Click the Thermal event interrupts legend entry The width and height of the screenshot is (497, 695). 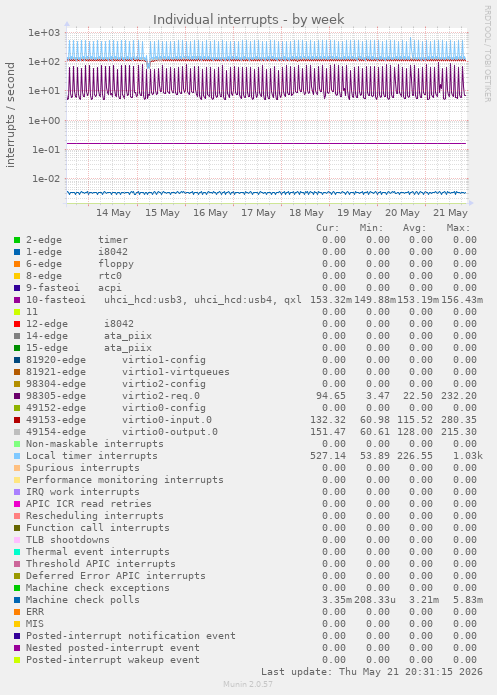coord(98,552)
